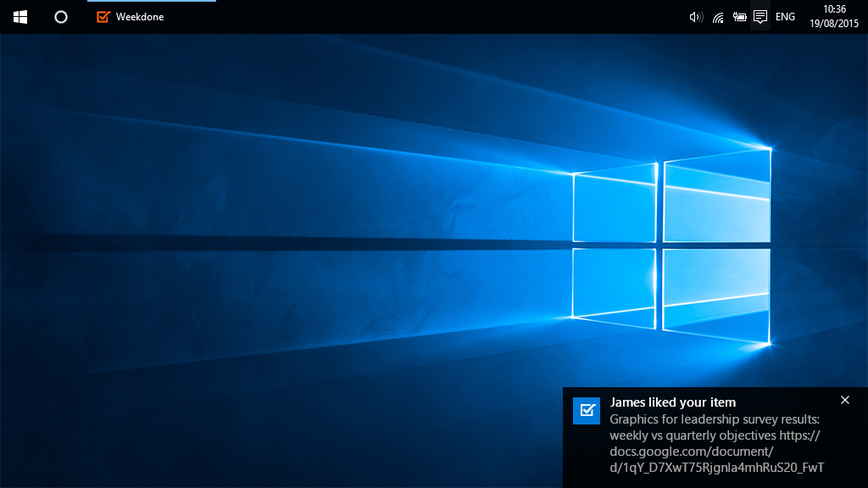Change the ENG input language

click(785, 17)
